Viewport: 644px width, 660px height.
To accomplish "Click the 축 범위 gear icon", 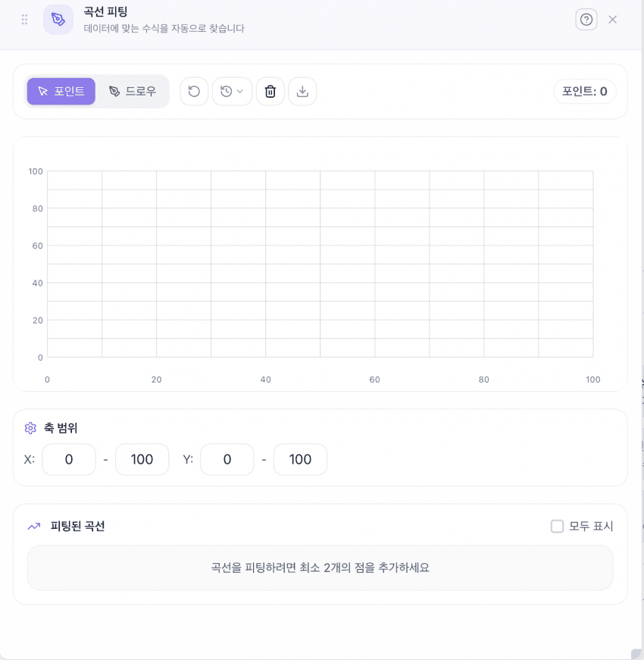I will [x=30, y=428].
